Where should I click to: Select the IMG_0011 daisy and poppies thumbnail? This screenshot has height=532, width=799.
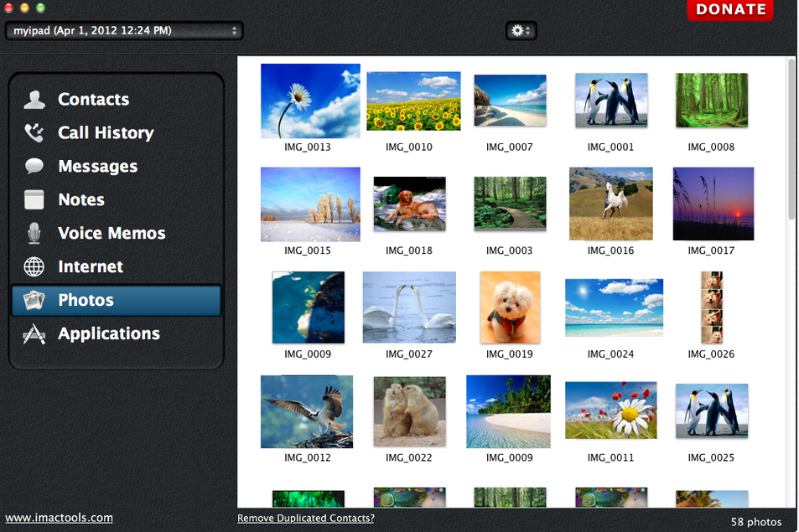coord(611,411)
